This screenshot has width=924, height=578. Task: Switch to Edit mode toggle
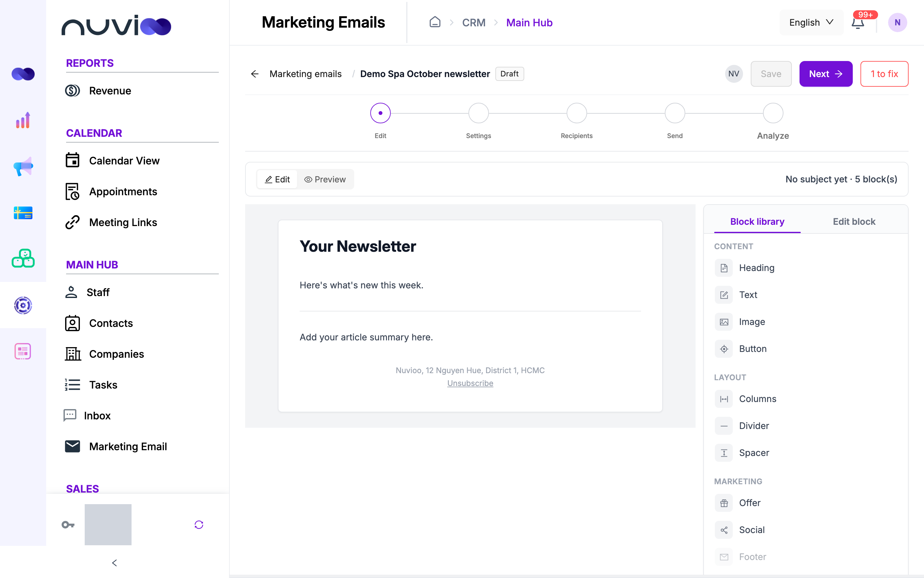coord(277,179)
